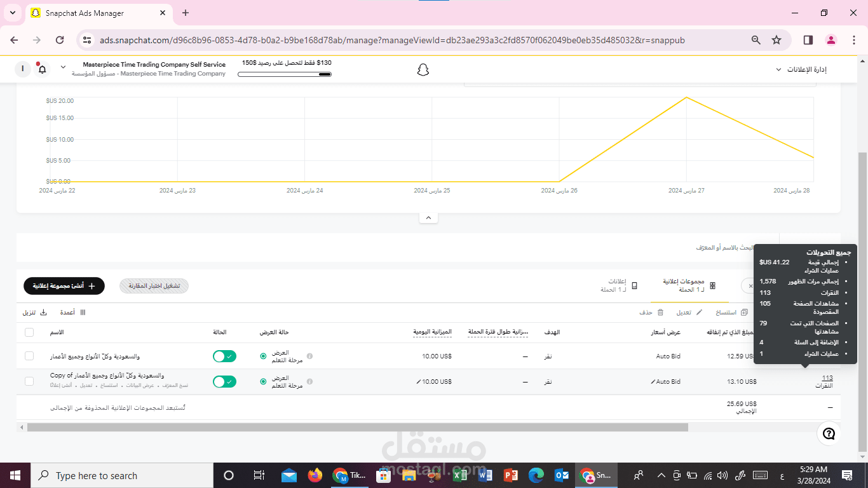This screenshot has height=488, width=868.
Task: Open Task View on the taskbar
Action: click(259, 475)
